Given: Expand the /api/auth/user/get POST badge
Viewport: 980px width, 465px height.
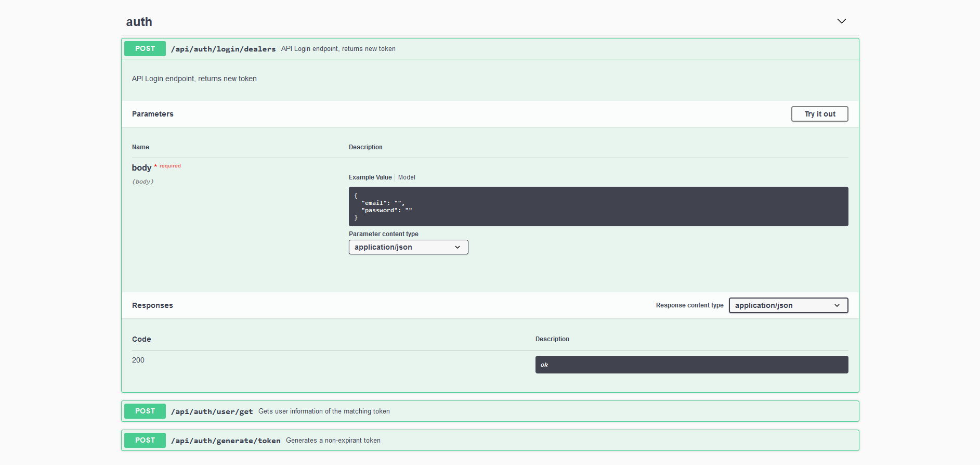Looking at the screenshot, I should [145, 411].
